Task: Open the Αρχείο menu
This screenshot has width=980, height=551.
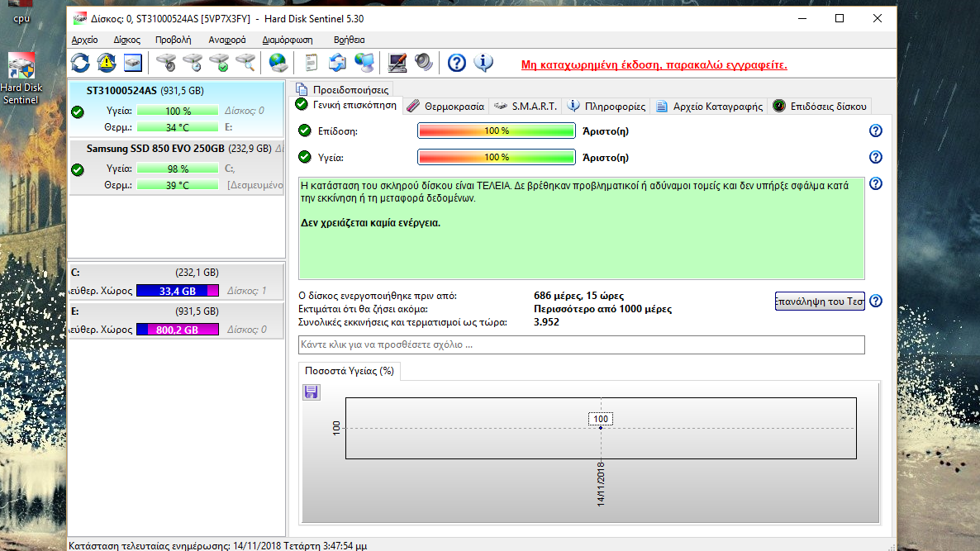Action: (84, 40)
